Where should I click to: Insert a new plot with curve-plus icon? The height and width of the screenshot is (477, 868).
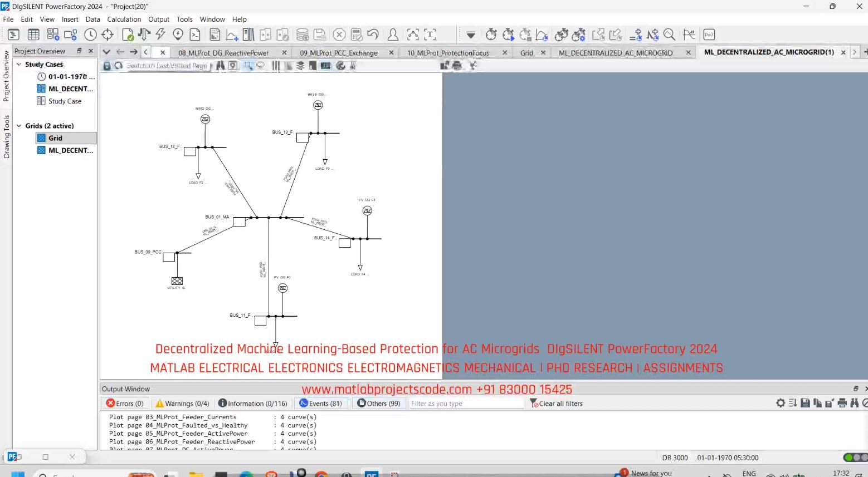232,35
